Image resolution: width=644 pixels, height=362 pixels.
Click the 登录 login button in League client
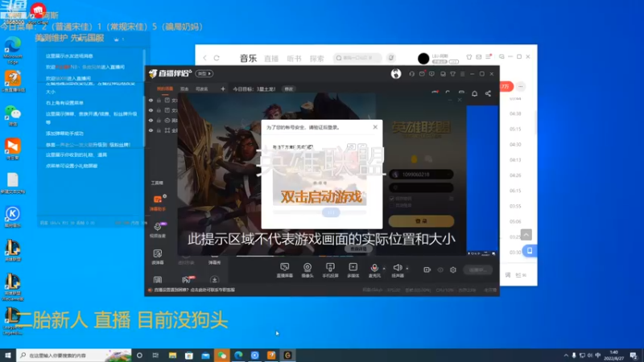[421, 220]
